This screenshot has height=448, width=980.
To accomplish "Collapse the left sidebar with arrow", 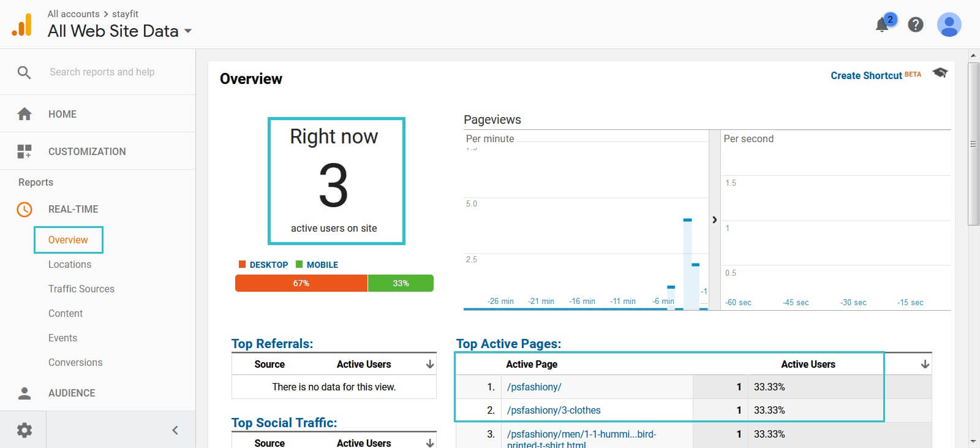I will pos(175,430).
